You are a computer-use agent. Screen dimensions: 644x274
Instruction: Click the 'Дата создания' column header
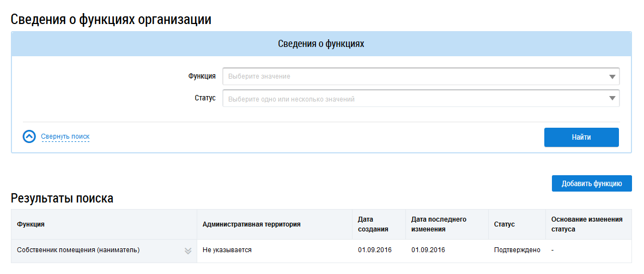pyautogui.click(x=373, y=224)
